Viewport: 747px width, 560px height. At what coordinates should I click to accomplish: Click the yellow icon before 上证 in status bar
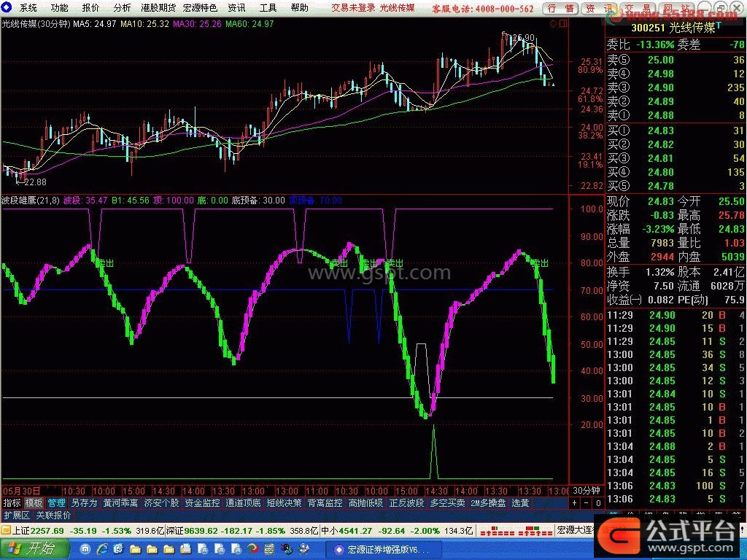(x=5, y=531)
